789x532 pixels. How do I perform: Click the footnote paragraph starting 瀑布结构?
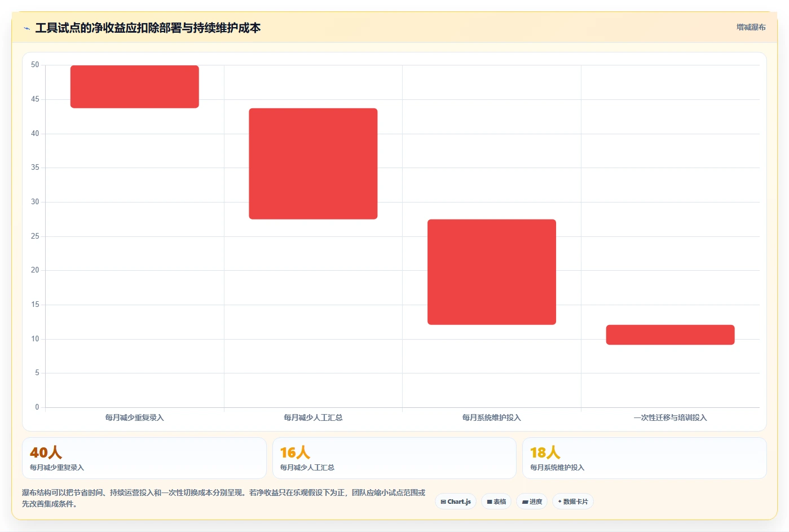click(224, 498)
